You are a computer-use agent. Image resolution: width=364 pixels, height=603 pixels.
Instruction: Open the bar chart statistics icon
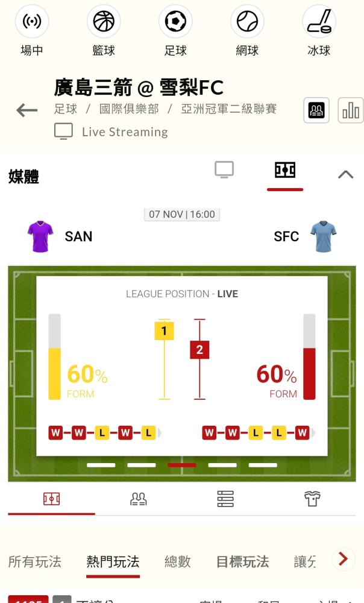pyautogui.click(x=351, y=110)
